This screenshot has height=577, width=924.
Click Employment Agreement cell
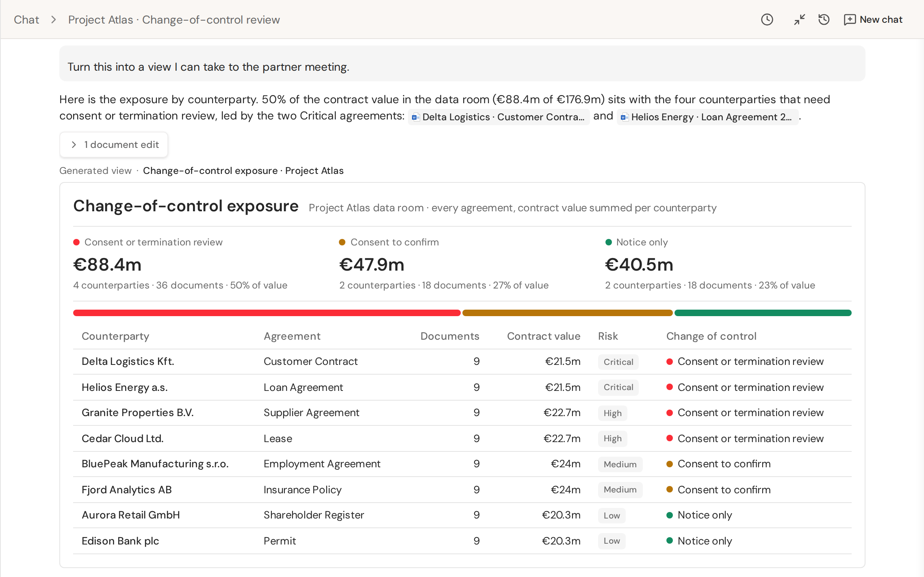click(x=322, y=464)
